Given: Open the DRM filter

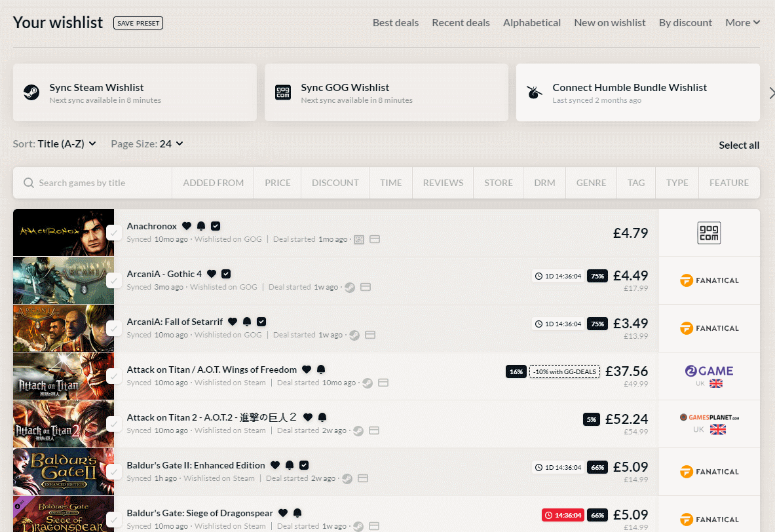Looking at the screenshot, I should point(544,183).
